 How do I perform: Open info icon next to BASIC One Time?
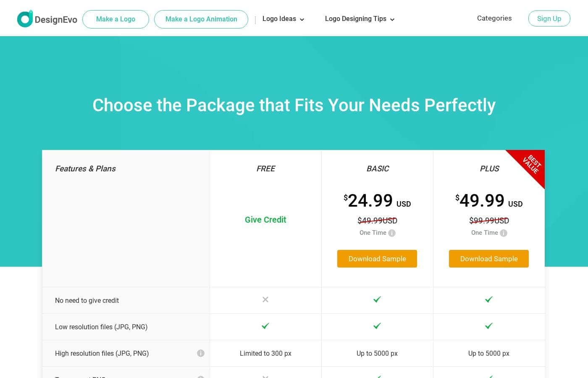coord(392,233)
